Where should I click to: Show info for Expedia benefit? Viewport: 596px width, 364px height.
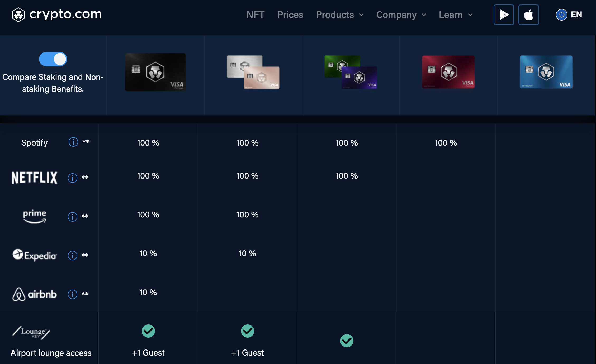pos(73,255)
